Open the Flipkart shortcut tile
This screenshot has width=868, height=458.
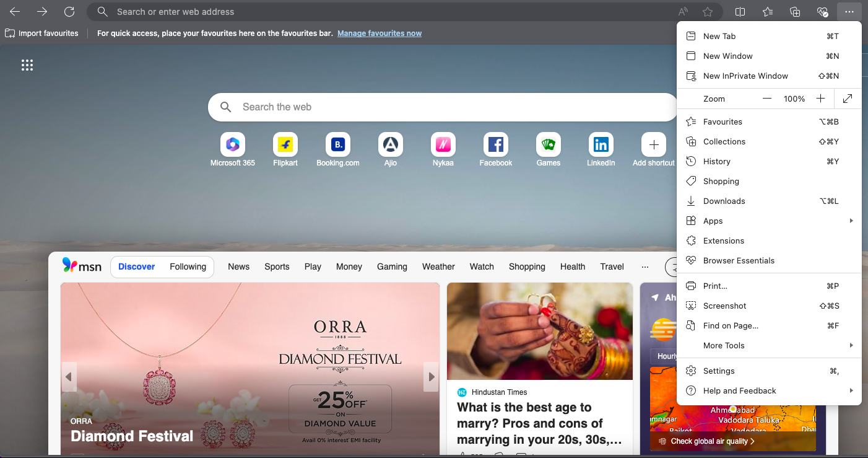285,150
